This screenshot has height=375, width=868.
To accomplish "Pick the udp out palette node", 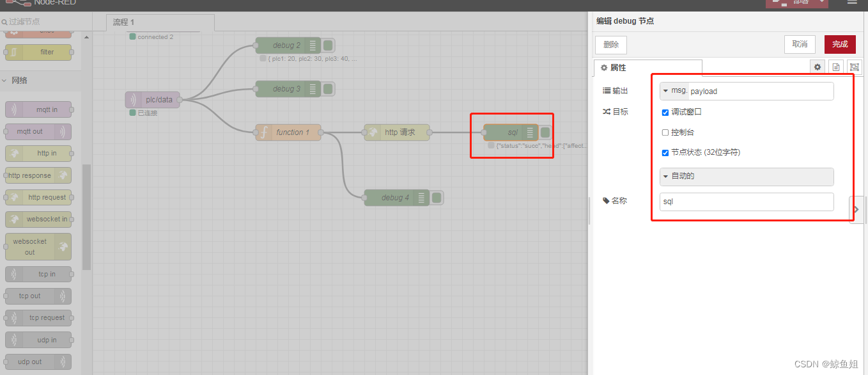I will point(39,362).
